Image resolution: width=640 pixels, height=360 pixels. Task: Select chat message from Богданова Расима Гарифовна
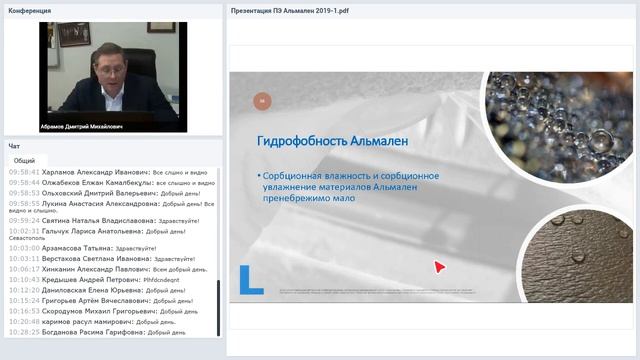tap(97, 332)
